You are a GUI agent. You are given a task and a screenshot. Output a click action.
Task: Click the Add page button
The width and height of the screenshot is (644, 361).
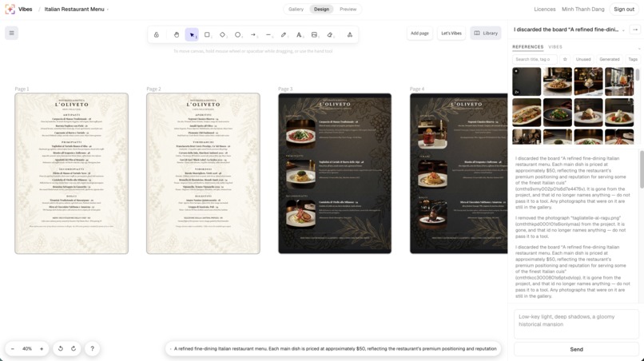419,34
